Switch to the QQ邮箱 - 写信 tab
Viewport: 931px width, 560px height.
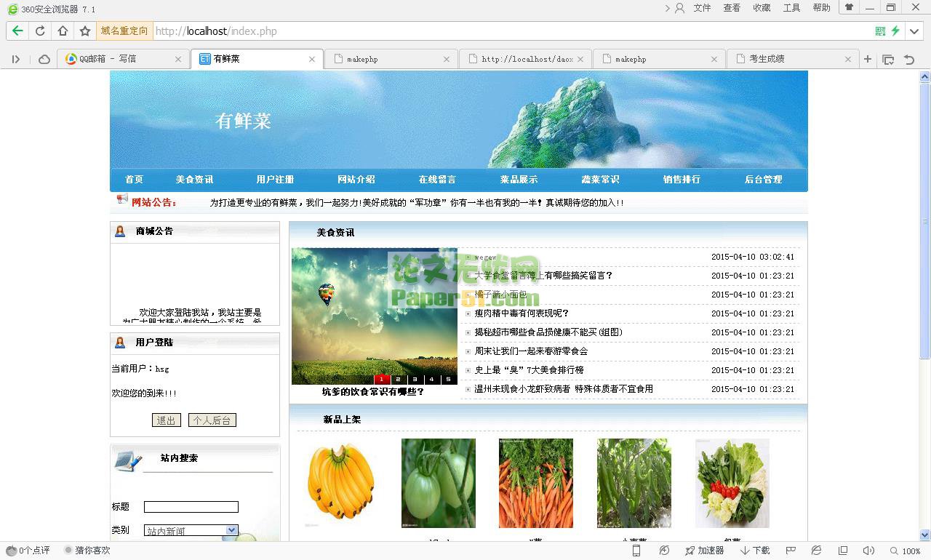tap(122, 59)
